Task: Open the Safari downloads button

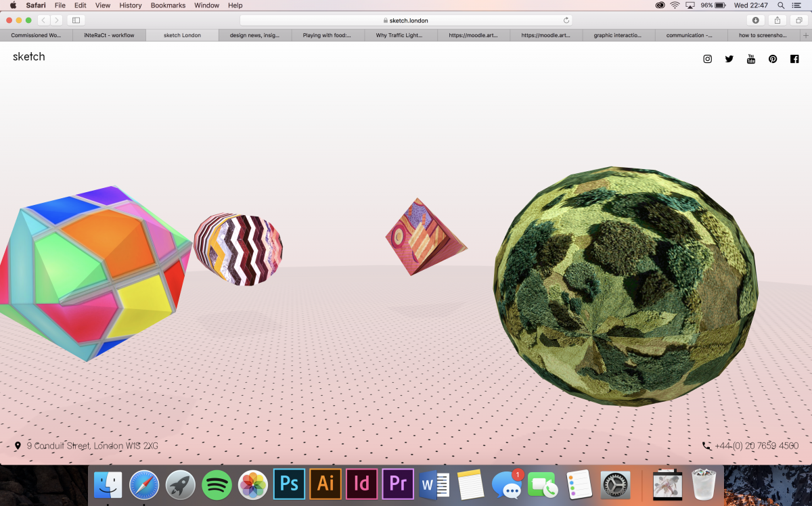Action: tap(756, 20)
